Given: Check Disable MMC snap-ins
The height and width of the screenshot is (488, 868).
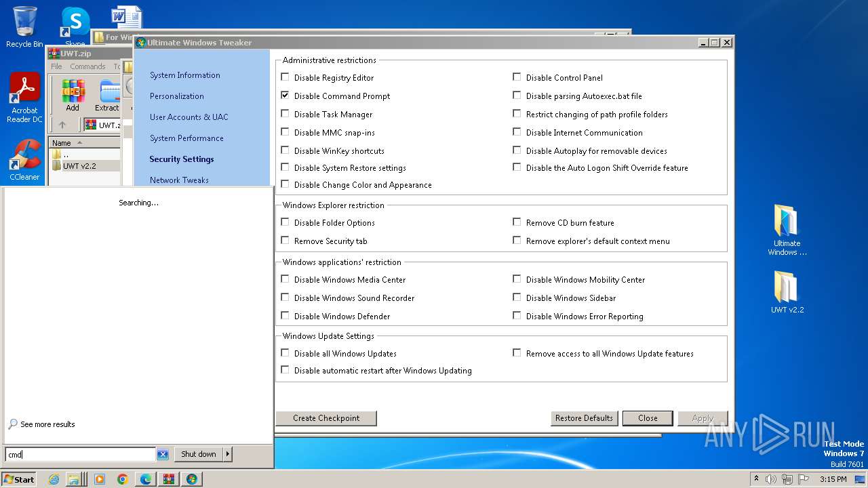Looking at the screenshot, I should [x=285, y=132].
